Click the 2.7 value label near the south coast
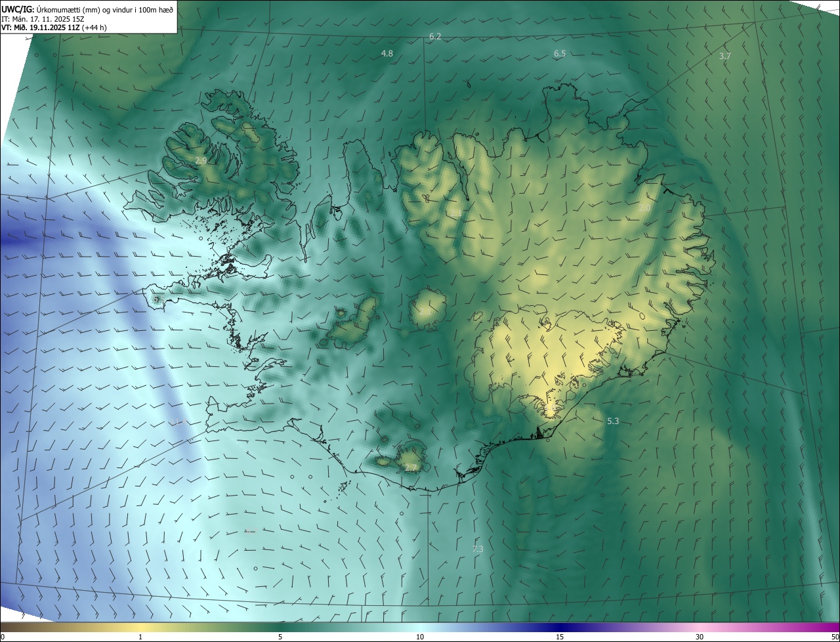Screen dimensions: 840x642 (x=411, y=467)
